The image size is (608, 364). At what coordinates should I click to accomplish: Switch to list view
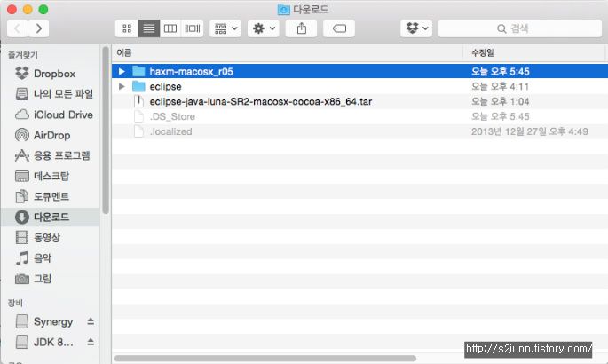149,28
